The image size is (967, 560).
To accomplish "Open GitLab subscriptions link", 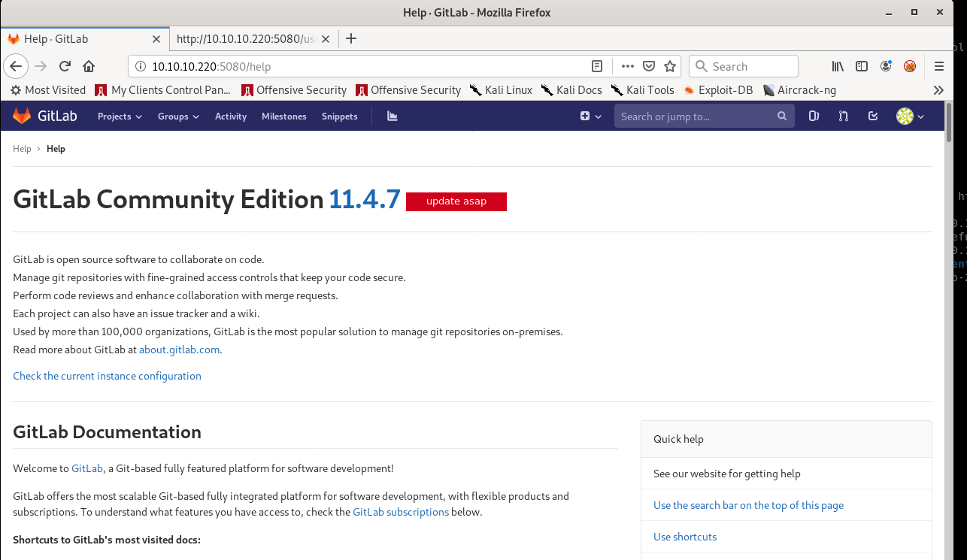I will click(401, 512).
